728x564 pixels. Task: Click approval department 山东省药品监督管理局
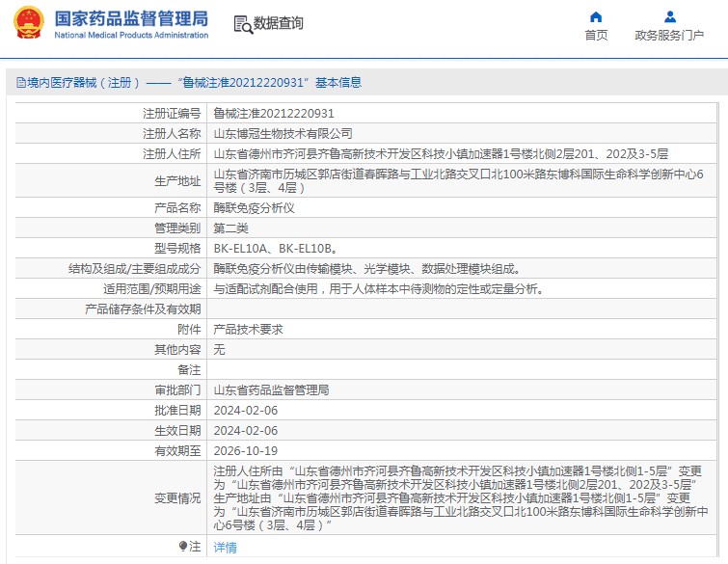(x=271, y=390)
